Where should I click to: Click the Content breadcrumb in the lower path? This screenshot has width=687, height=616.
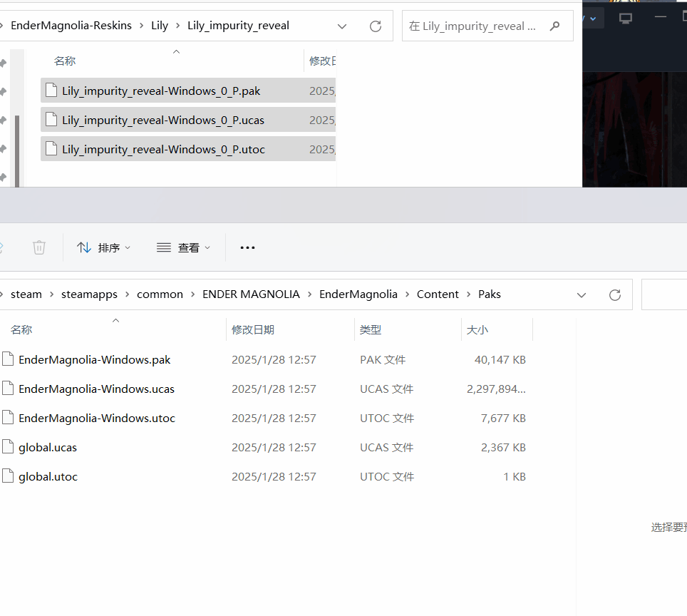coord(438,294)
